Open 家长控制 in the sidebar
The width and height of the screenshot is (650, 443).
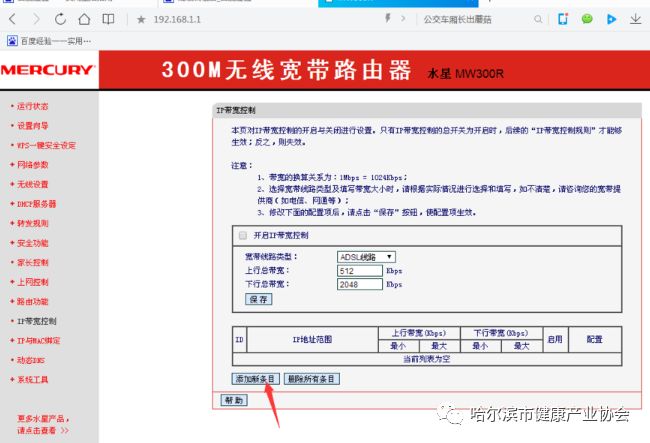[32, 262]
